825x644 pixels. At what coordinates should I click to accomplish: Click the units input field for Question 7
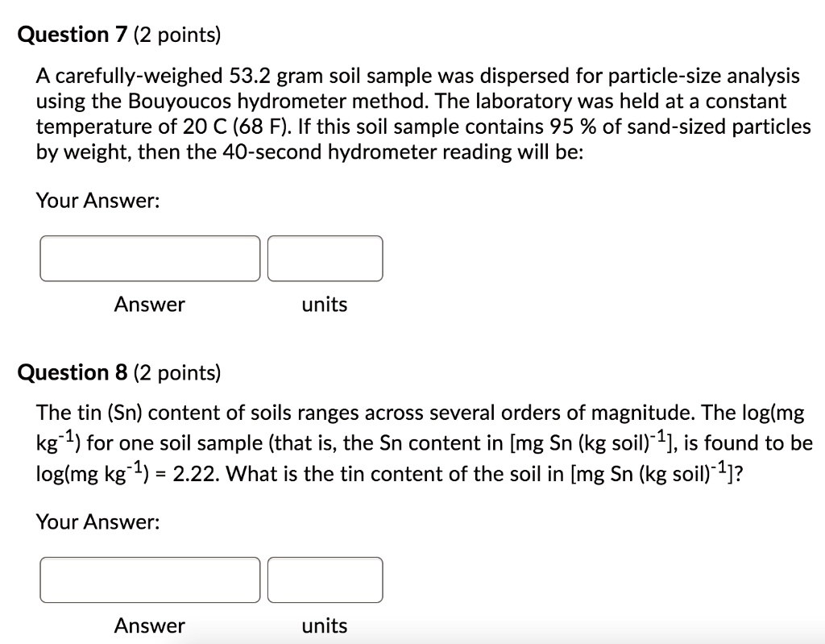point(325,258)
